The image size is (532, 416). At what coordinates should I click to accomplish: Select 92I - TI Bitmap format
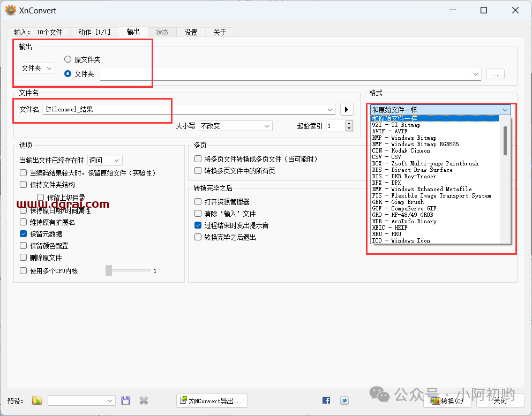(x=435, y=125)
